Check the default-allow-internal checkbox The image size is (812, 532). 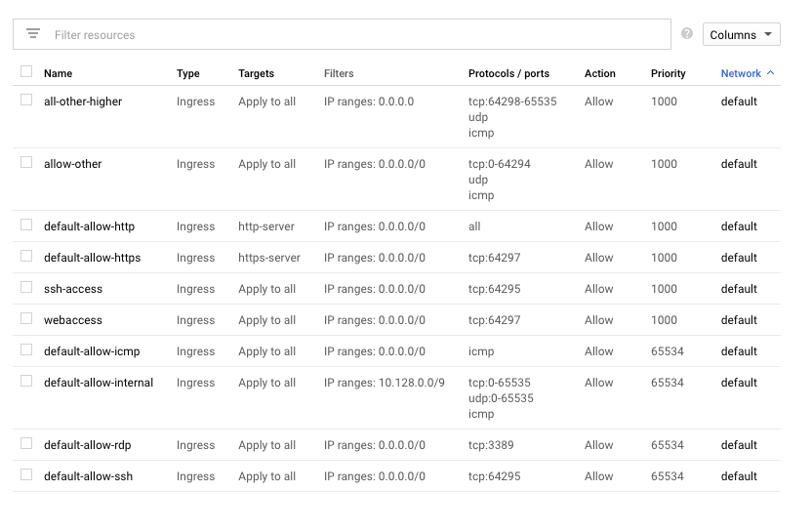point(26,382)
